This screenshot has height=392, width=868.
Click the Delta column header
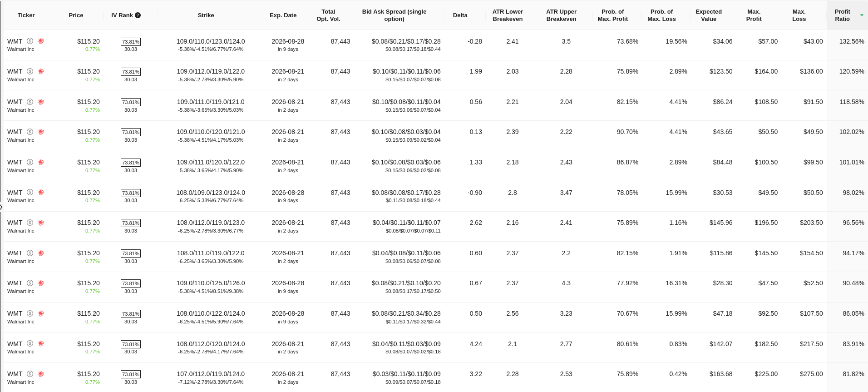[x=460, y=15]
